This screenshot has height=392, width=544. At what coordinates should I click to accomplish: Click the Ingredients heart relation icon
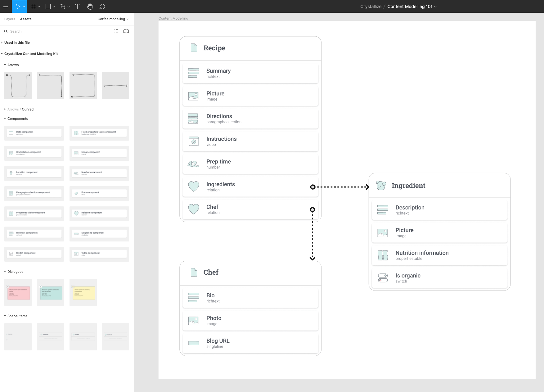tap(194, 186)
